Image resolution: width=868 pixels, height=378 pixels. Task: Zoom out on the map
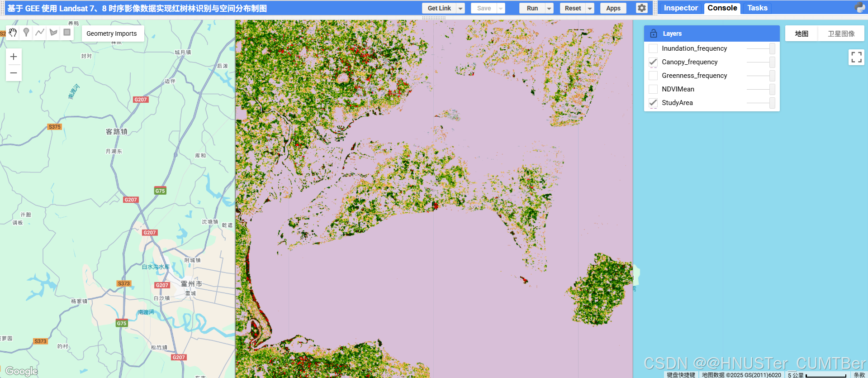click(14, 73)
